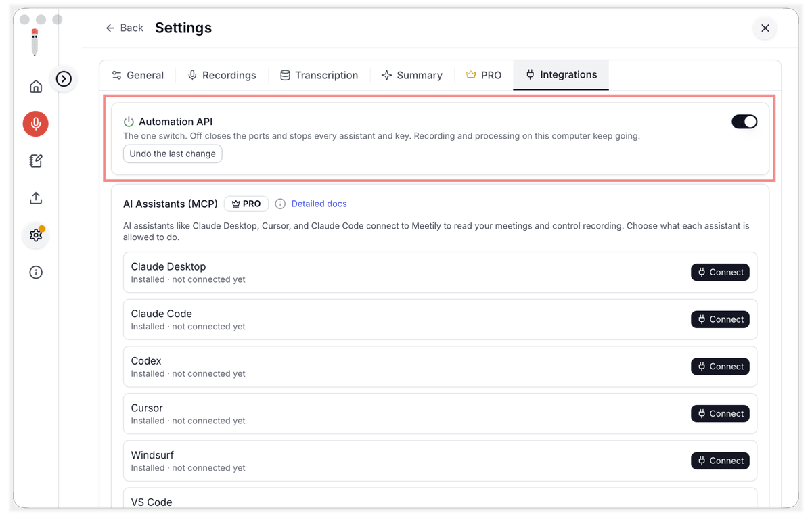Screen dimensions: 812x516
Task: Select the Integrations tab
Action: pyautogui.click(x=561, y=75)
